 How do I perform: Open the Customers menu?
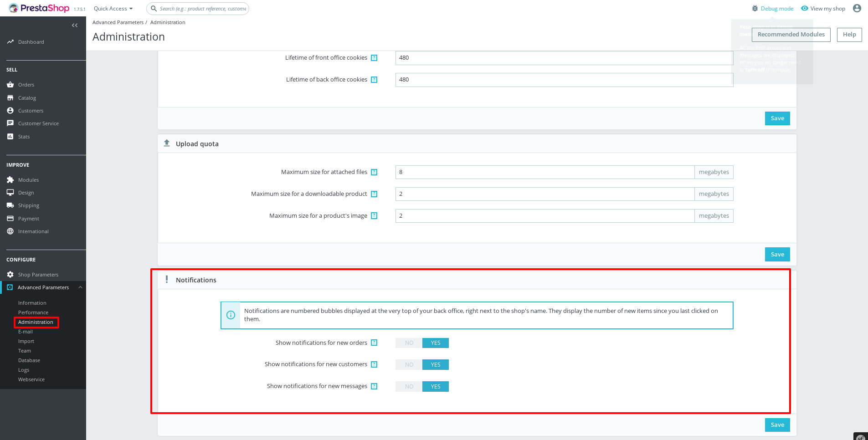(31, 111)
